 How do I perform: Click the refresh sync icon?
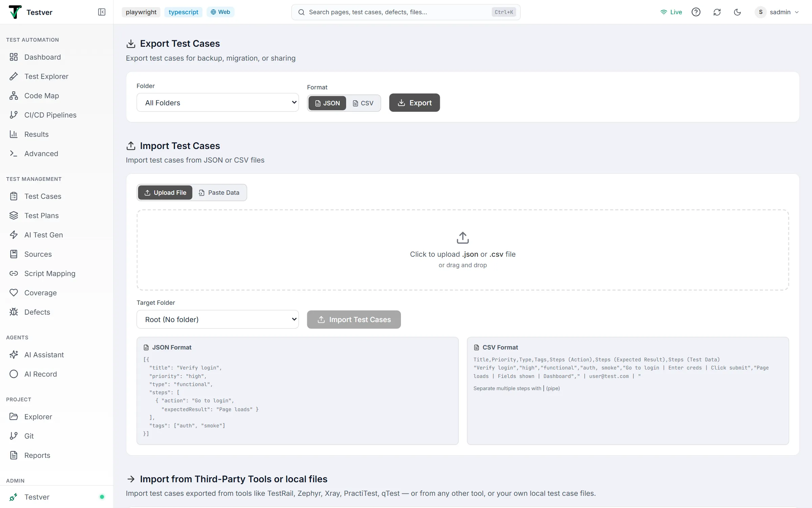click(717, 12)
